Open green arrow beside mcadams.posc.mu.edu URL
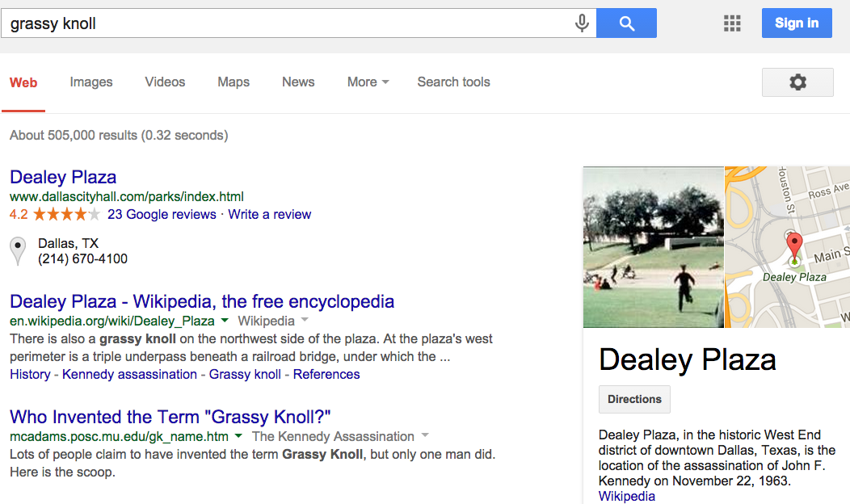 click(x=238, y=435)
